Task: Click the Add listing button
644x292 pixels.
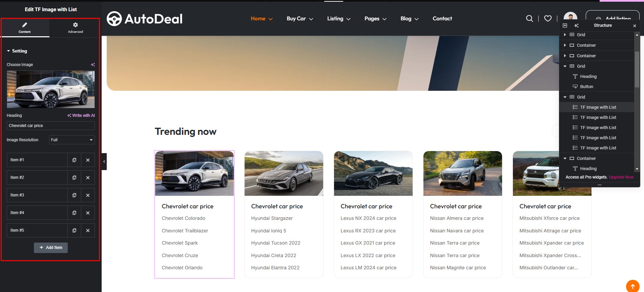Action: [612, 16]
